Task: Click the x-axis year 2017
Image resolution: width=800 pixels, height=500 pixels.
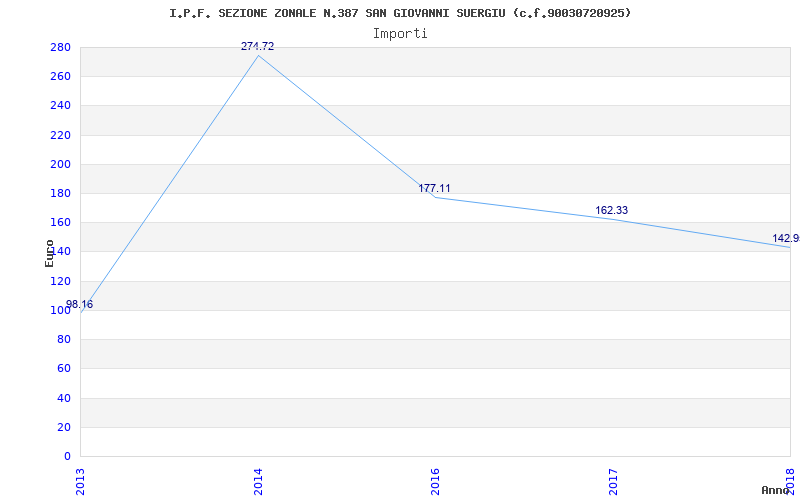Action: [613, 482]
